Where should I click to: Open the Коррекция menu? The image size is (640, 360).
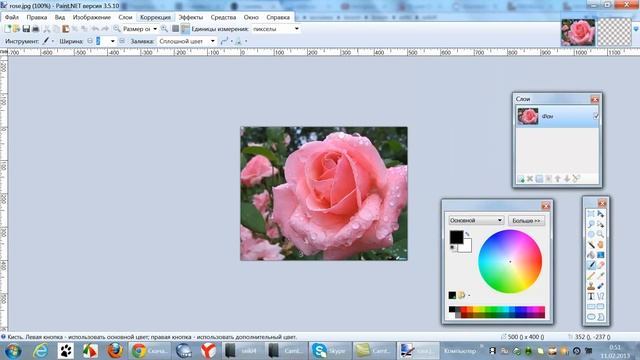point(156,17)
